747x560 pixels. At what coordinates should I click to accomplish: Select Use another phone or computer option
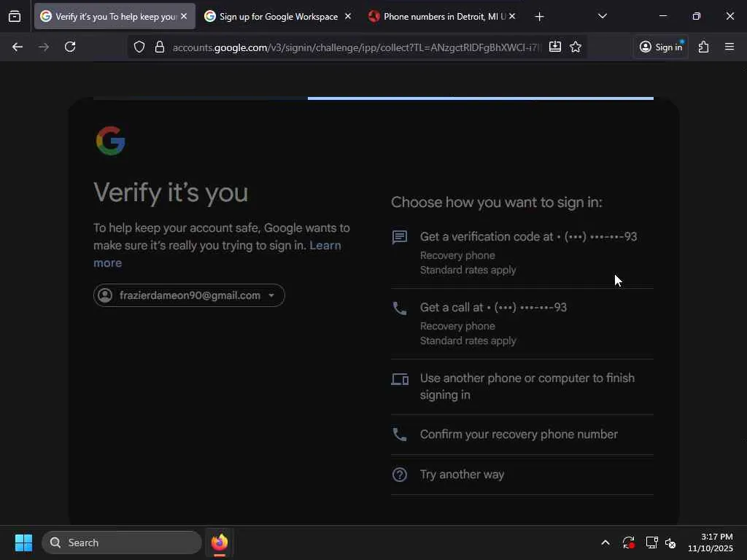pyautogui.click(x=522, y=386)
